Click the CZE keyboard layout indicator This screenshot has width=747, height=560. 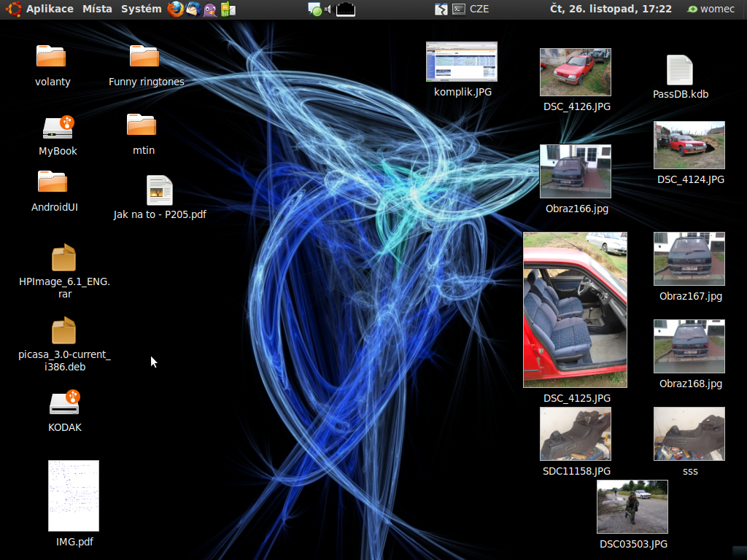479,9
